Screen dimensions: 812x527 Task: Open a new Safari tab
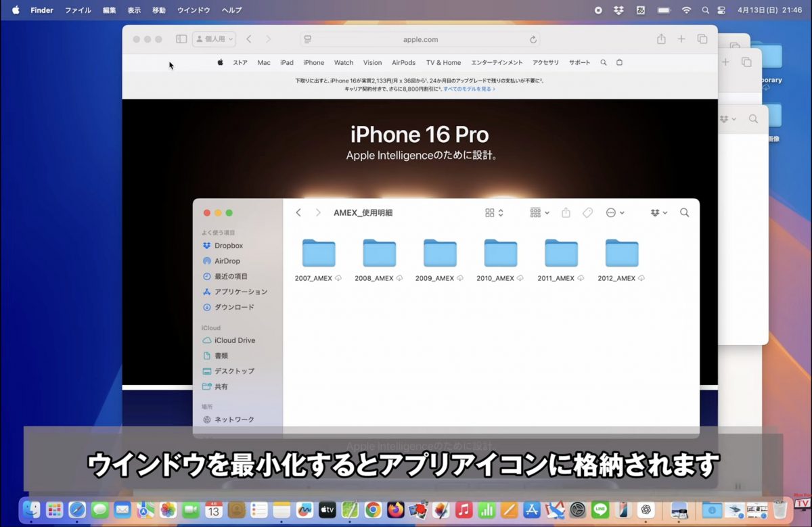(x=681, y=39)
